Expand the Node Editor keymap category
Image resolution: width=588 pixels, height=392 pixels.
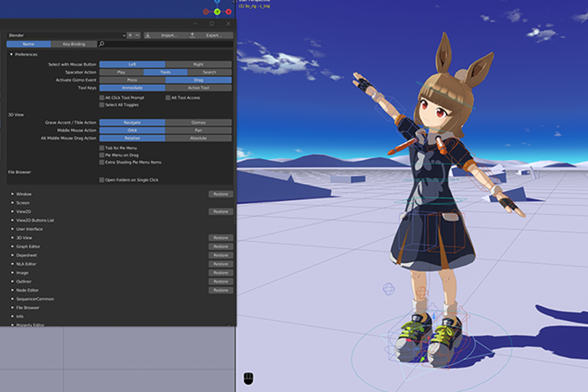click(x=12, y=291)
